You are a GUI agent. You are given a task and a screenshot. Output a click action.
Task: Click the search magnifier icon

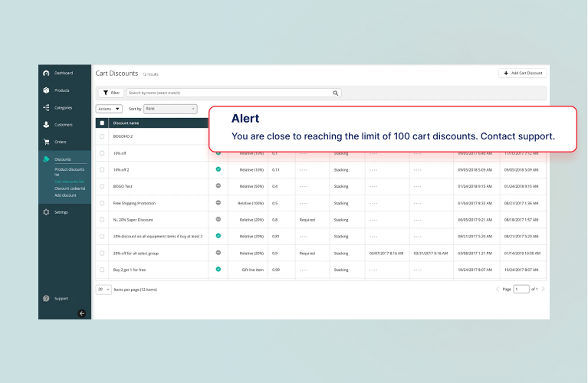click(336, 93)
